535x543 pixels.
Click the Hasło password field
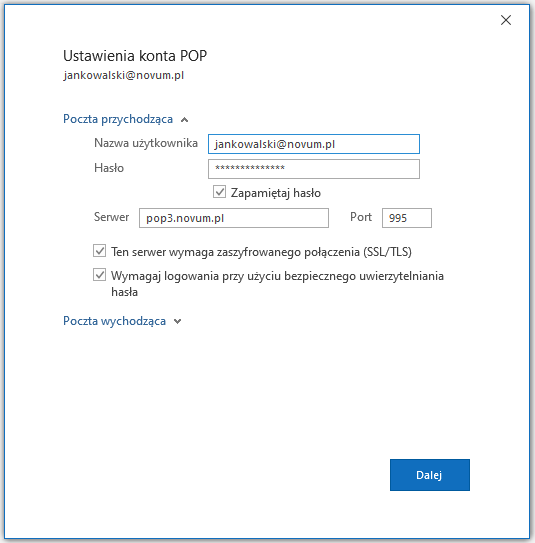point(314,169)
